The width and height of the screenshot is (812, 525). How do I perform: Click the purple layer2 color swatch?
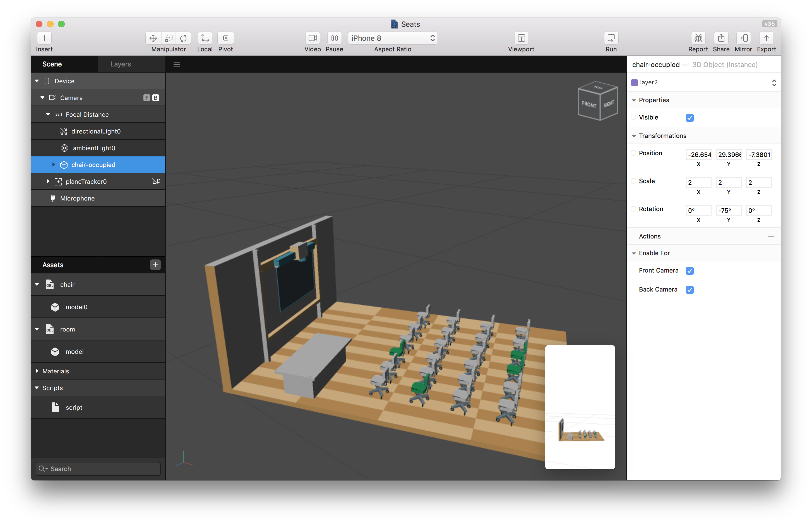click(x=635, y=82)
